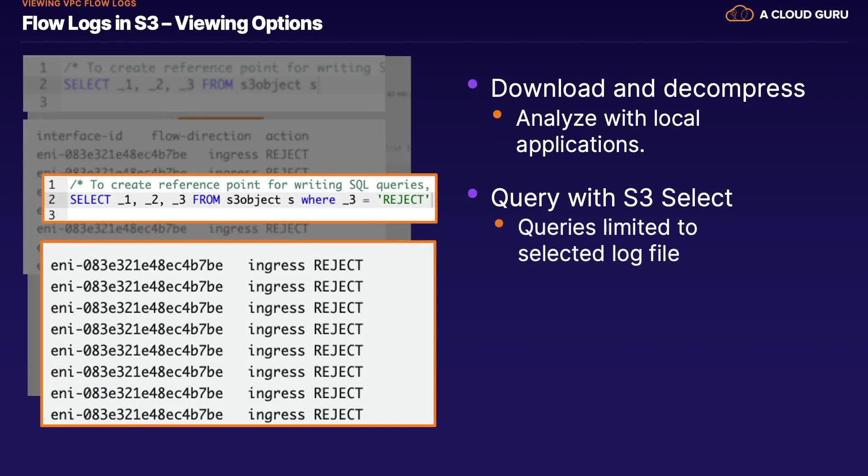Click line number 3 in highlighted SQL editor

(52, 215)
